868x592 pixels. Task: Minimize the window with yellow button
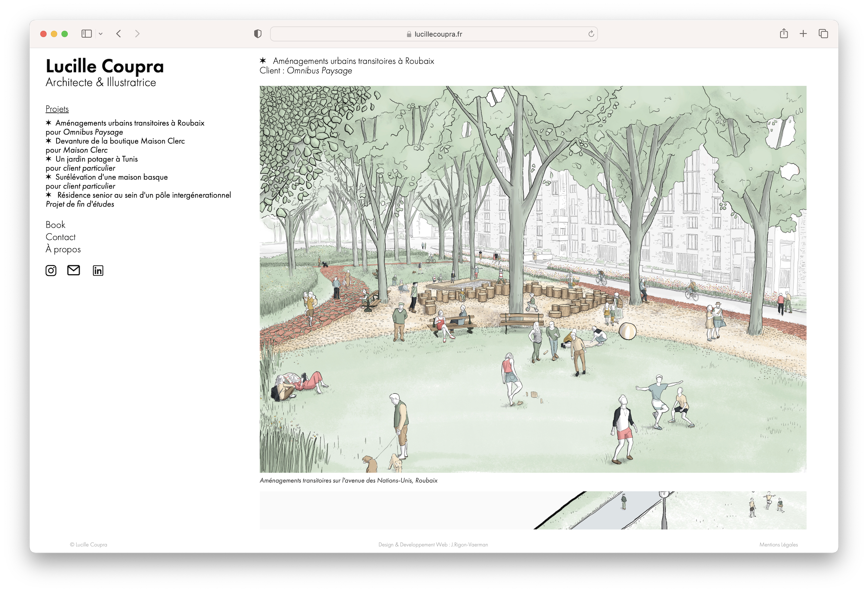click(x=54, y=34)
